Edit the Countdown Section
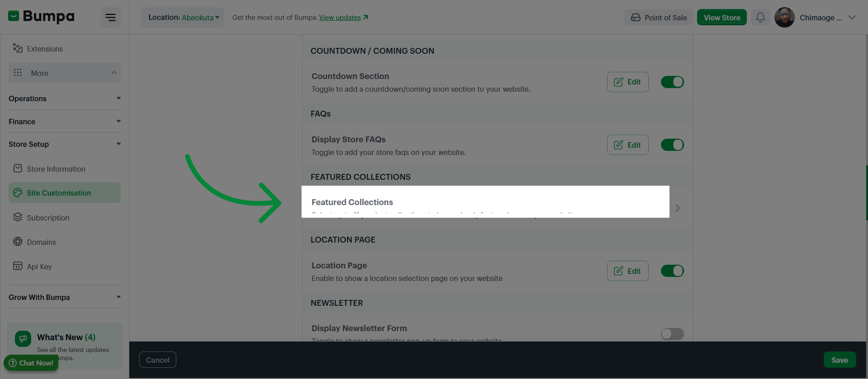 tap(627, 82)
